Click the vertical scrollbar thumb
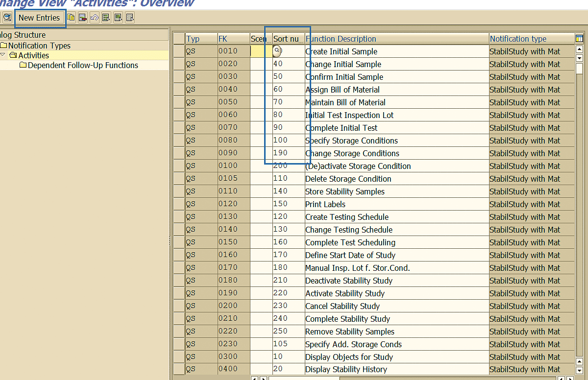This screenshot has height=380, width=588. click(580, 69)
